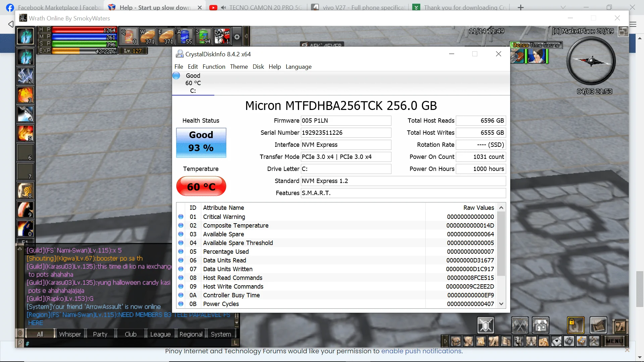Open Help menu in CrystalDiskInfo
Image resolution: width=644 pixels, height=362 pixels.
point(275,67)
